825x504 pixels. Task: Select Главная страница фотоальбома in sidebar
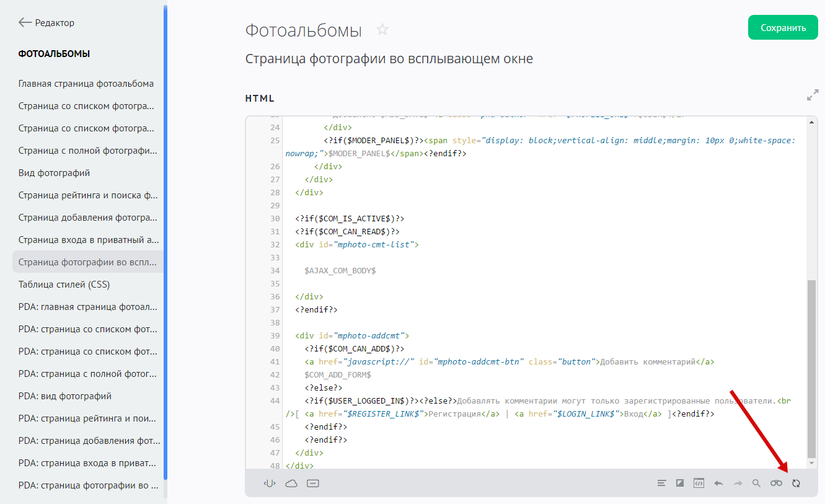86,84
